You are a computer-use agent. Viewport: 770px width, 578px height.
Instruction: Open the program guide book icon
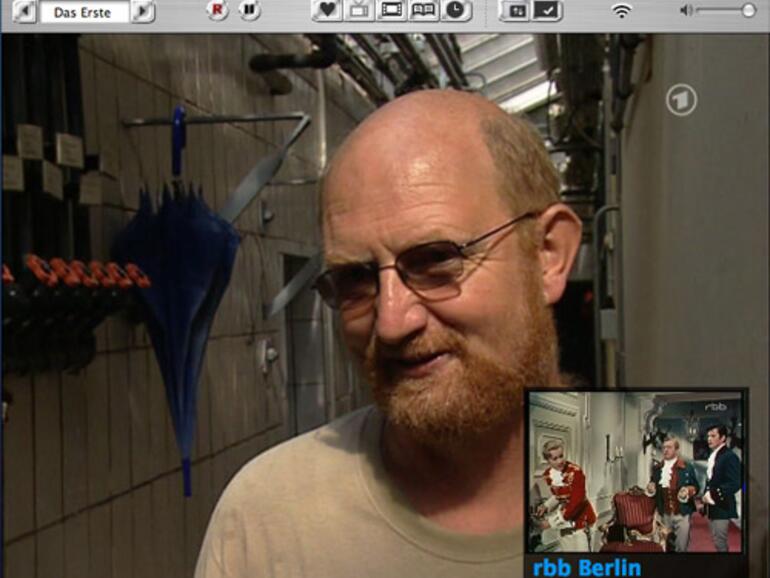point(423,10)
